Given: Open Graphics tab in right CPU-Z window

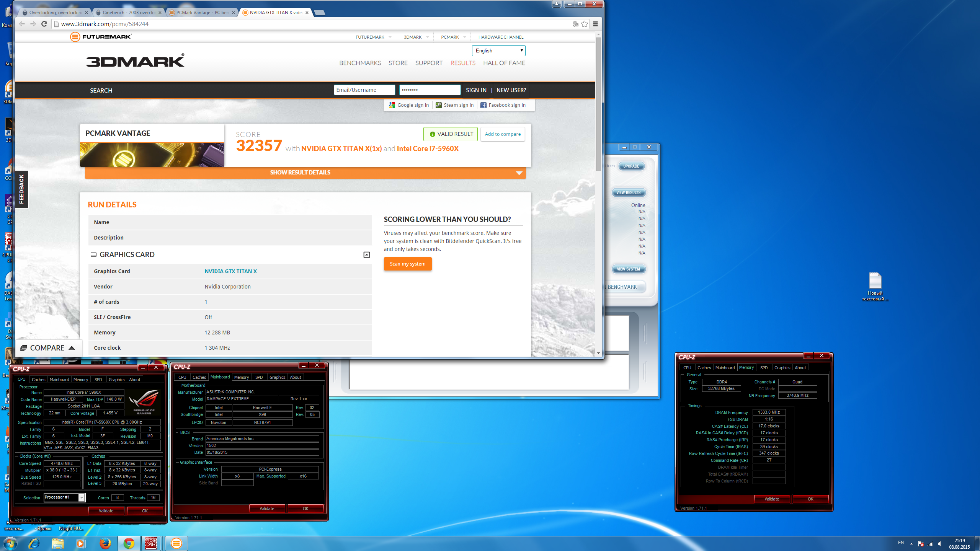Looking at the screenshot, I should point(782,368).
